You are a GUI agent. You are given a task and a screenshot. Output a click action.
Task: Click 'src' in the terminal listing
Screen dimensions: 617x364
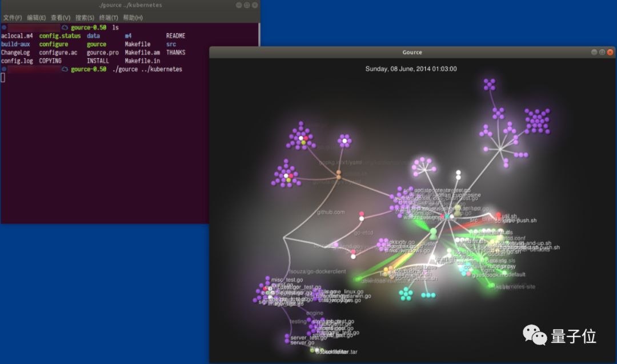click(171, 44)
